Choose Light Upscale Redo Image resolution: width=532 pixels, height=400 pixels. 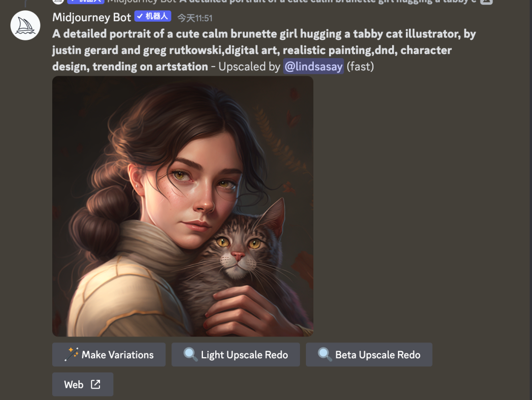click(x=235, y=355)
